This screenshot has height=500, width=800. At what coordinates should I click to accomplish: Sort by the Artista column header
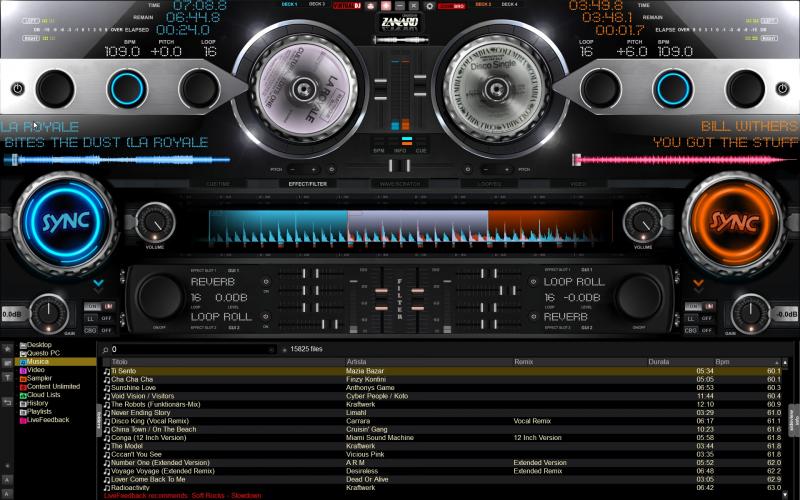(x=356, y=362)
